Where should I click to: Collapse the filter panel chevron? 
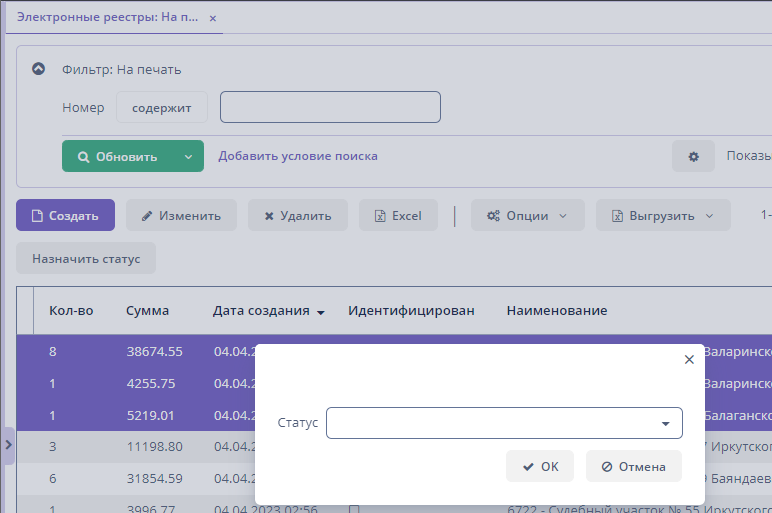39,70
